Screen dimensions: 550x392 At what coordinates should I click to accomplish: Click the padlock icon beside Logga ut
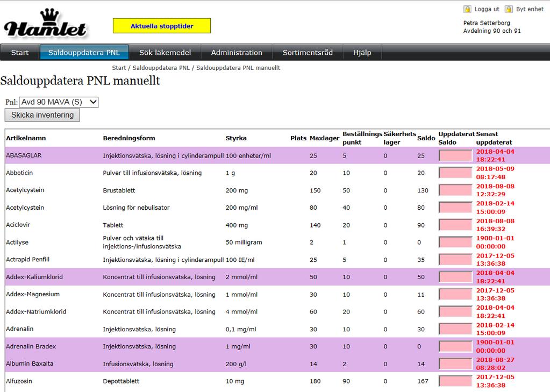click(x=467, y=9)
